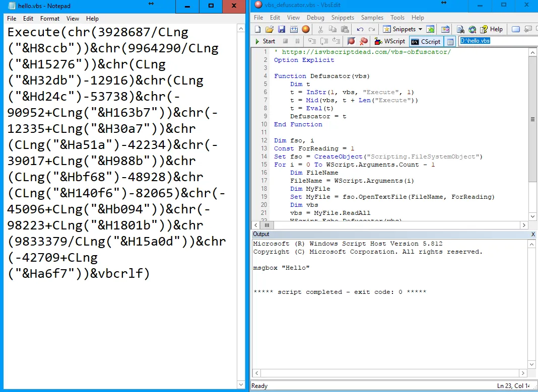
Task: Click the orange sphere compile icon
Action: [x=306, y=29]
